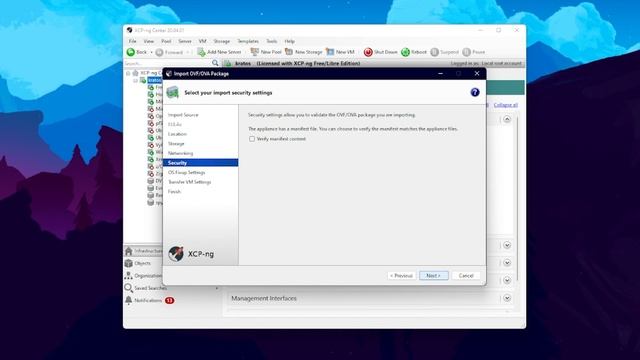The width and height of the screenshot is (640, 360).
Task: Click the Saved Searches magnifier icon
Action: coord(129,288)
